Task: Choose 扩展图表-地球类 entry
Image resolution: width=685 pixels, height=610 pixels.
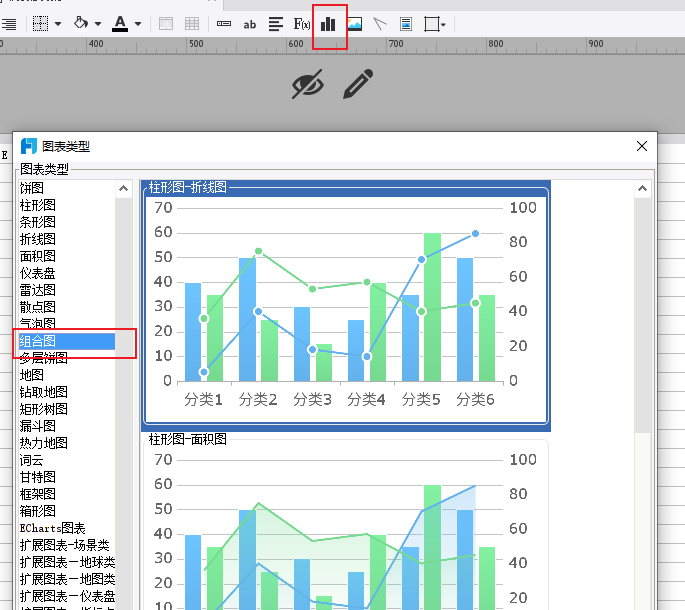Action: 66,563
